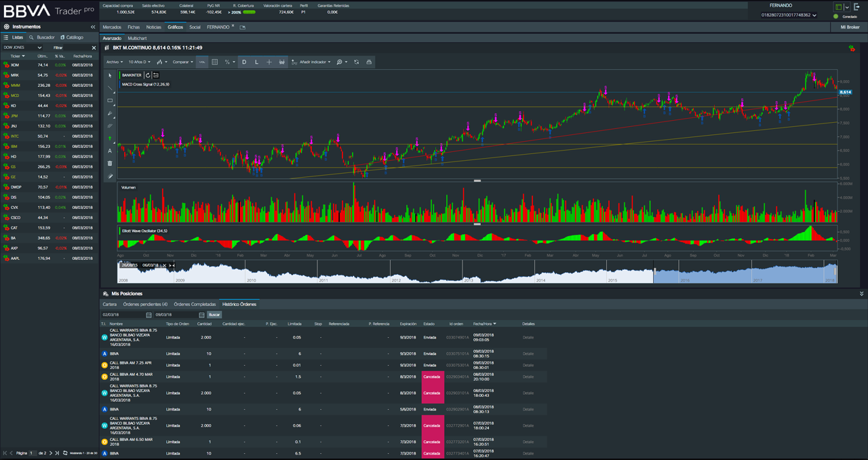Click the Buscar button in order history
This screenshot has height=460, width=868.
(x=214, y=315)
